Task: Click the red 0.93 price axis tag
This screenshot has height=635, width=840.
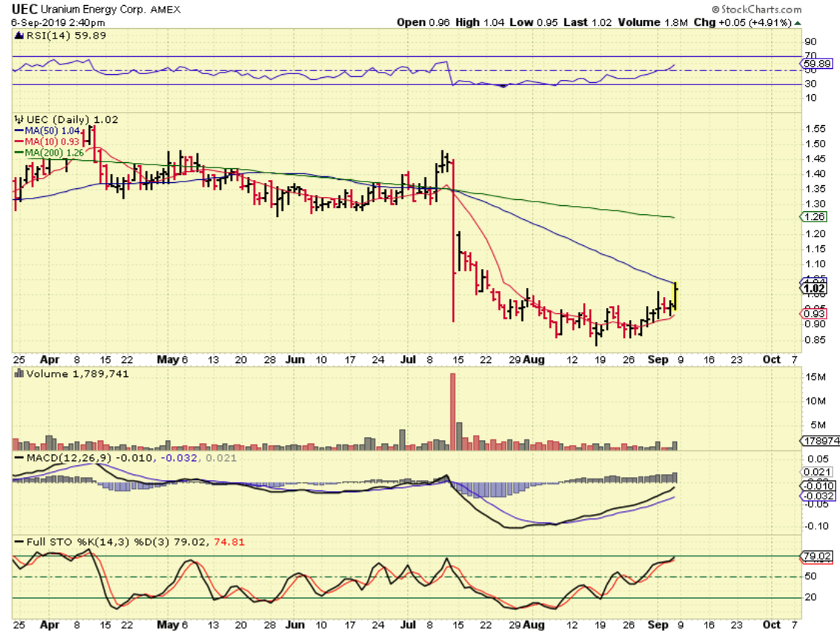Action: click(x=814, y=313)
